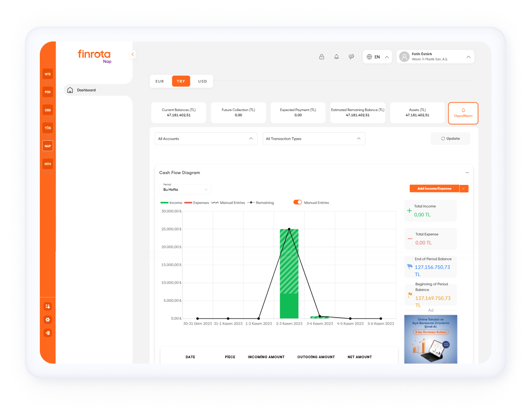This screenshot has height=420, width=531.
Task: Click the Update button
Action: pos(451,138)
